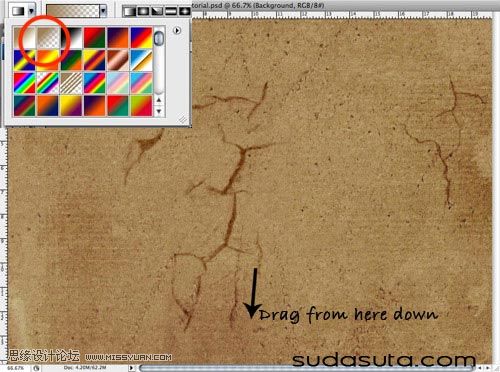Click the document title bar text
The height and width of the screenshot is (372, 500).
coord(258,5)
